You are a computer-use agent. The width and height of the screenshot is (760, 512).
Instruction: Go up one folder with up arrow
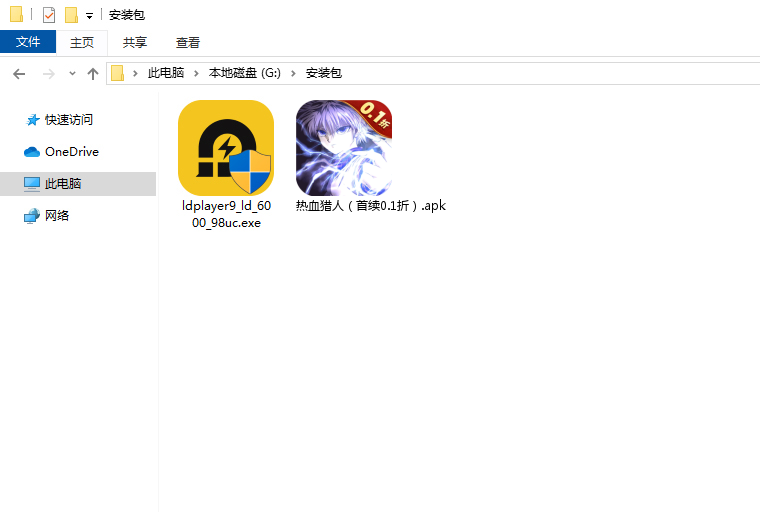click(x=93, y=73)
